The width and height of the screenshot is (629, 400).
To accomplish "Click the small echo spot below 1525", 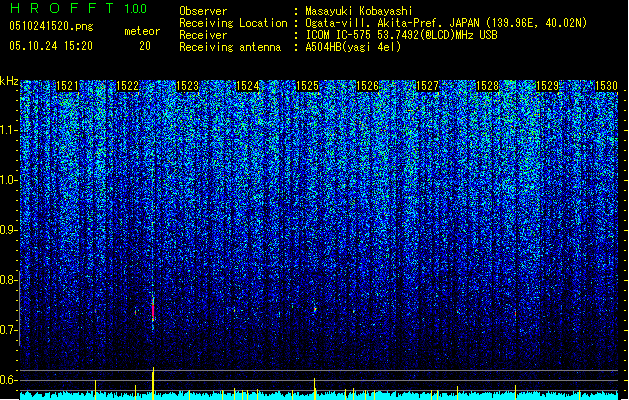I will (x=315, y=310).
